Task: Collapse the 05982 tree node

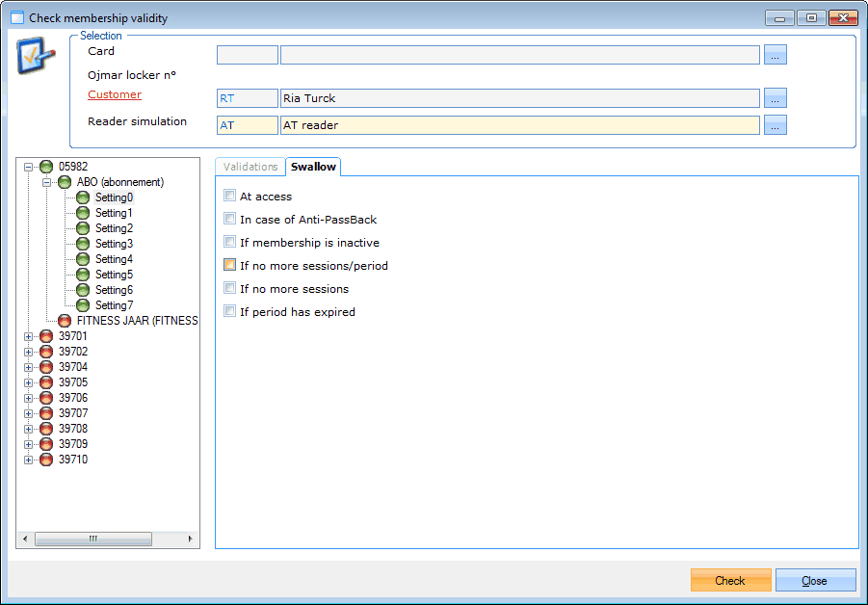Action: (x=29, y=167)
